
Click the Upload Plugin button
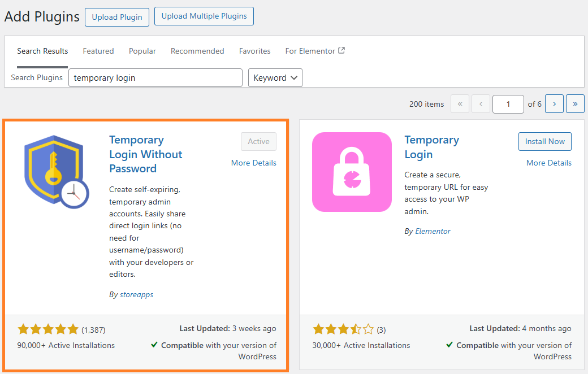click(x=117, y=18)
